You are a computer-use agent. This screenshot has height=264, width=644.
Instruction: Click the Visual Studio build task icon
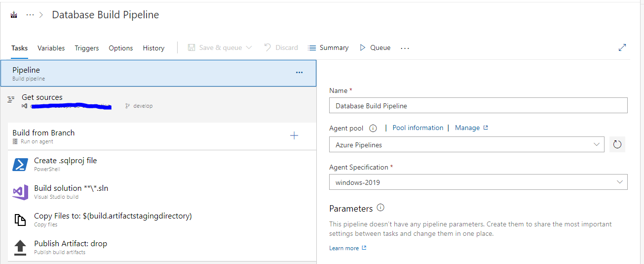click(x=20, y=192)
